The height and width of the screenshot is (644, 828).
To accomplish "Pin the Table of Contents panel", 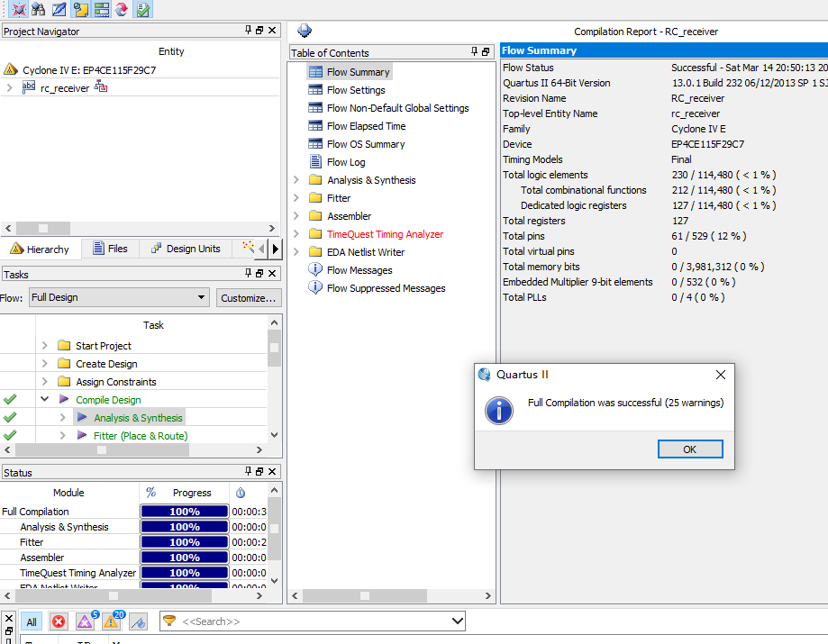I will 474,51.
